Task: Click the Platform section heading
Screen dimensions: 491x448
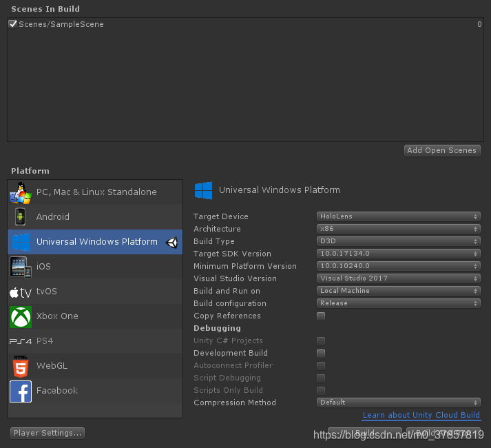Action: click(30, 171)
